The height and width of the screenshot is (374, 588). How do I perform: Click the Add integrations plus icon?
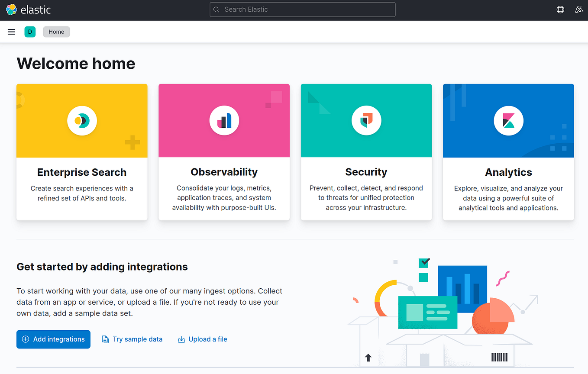point(26,339)
